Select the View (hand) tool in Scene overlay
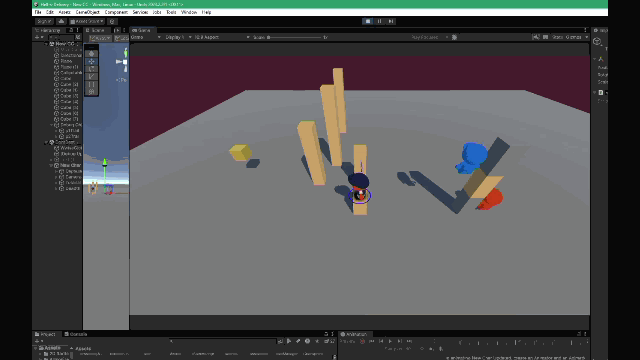This screenshot has width=640, height=360. click(x=91, y=53)
